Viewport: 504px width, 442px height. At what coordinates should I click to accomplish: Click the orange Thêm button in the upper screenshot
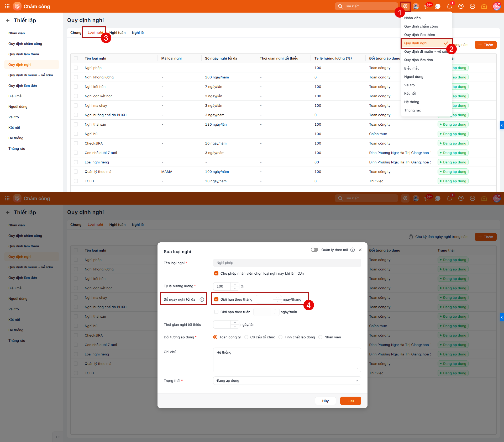(486, 45)
